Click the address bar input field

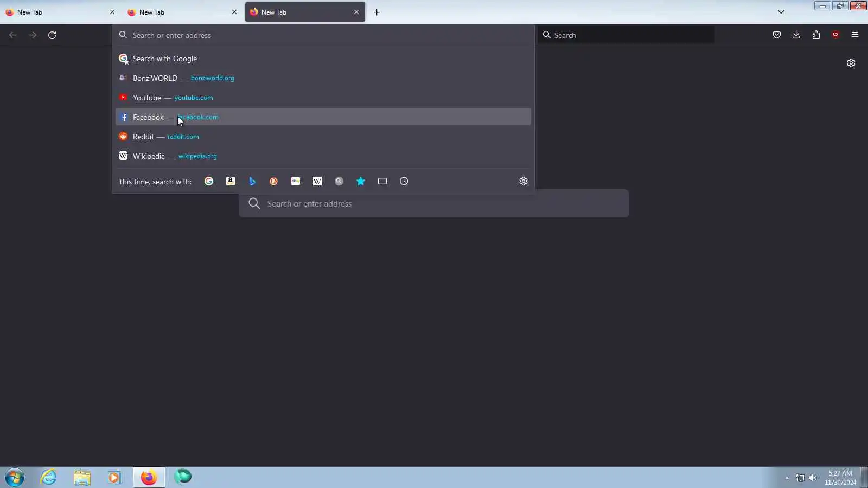pos(323,35)
